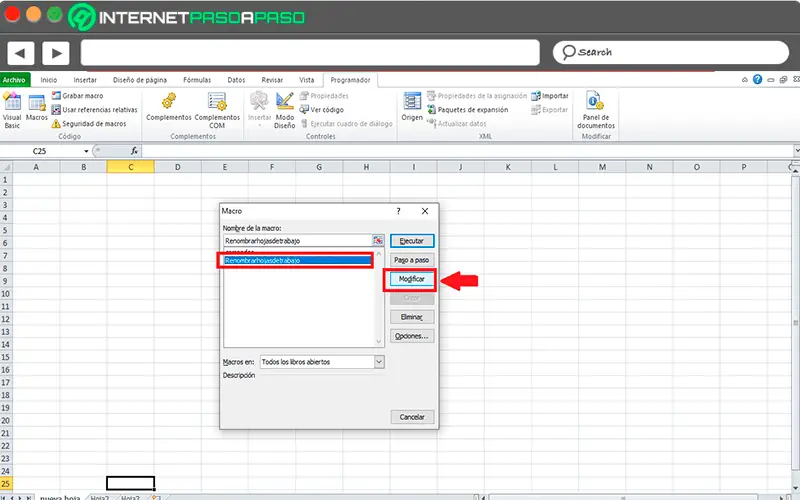Click the fx insert function icon

click(x=134, y=151)
